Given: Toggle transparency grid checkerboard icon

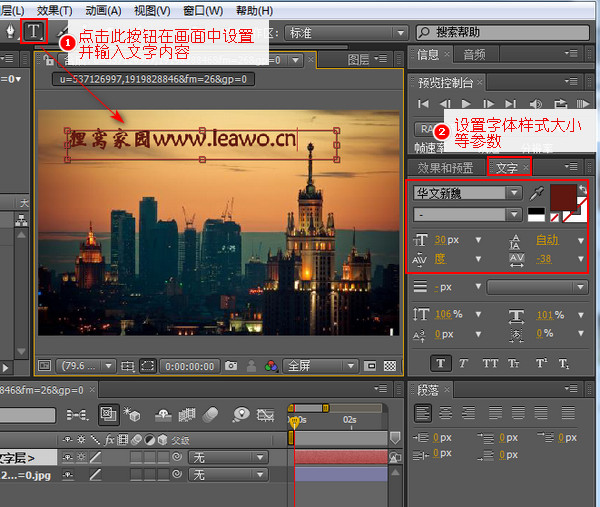Looking at the screenshot, I should (x=390, y=366).
